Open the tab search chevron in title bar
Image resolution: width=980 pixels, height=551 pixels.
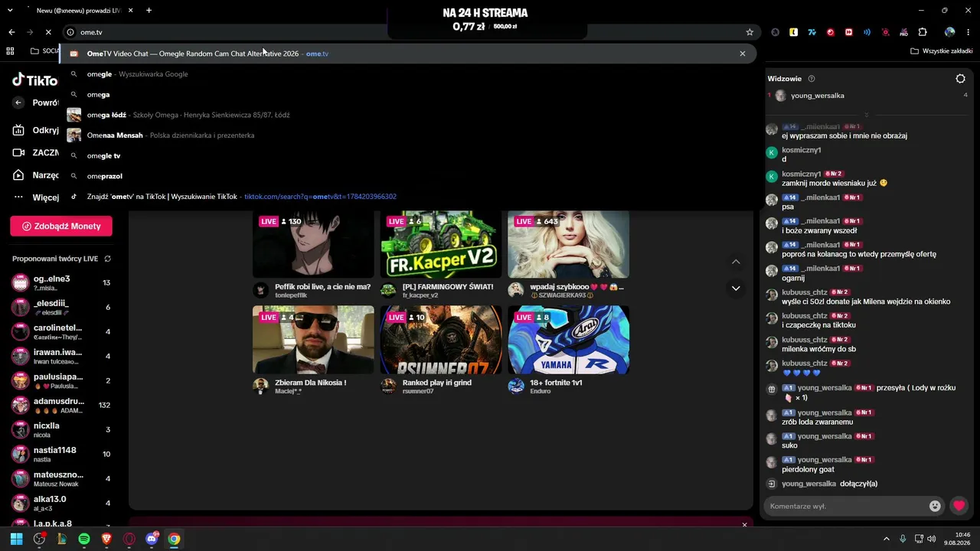[x=10, y=11]
